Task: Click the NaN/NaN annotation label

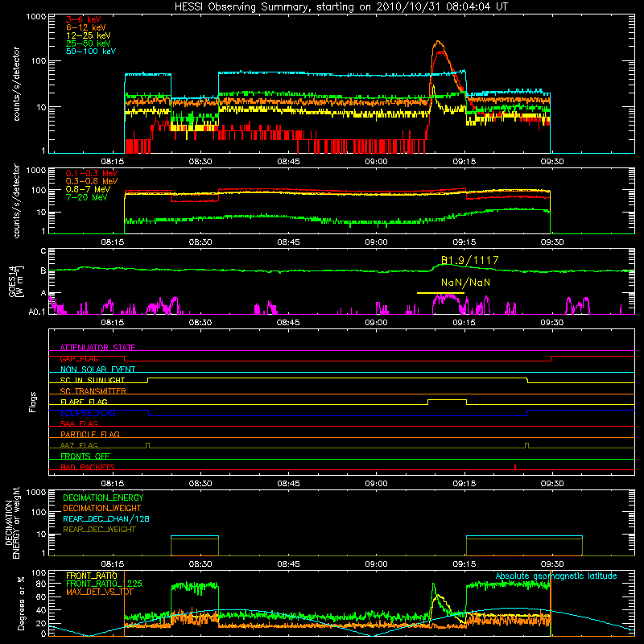Action: point(466,283)
